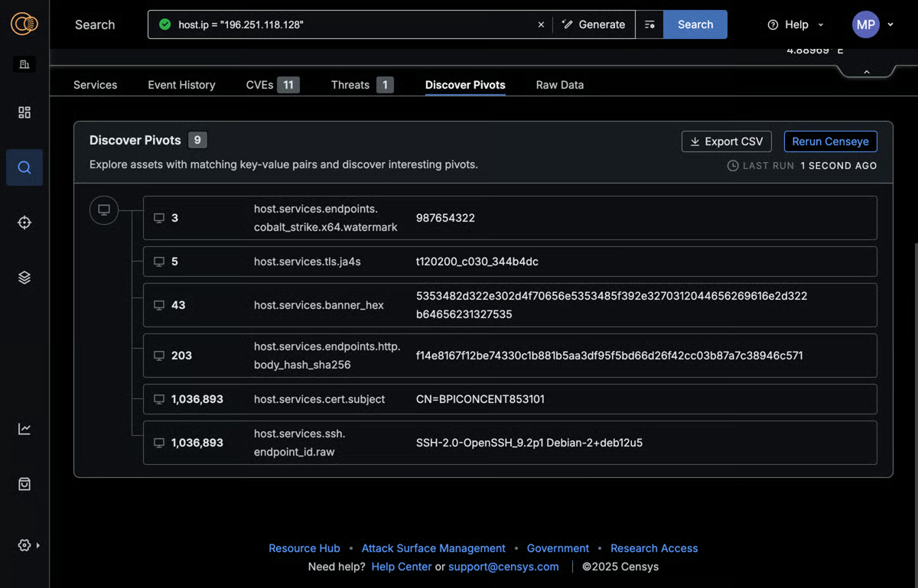Image resolution: width=918 pixels, height=588 pixels.
Task: Click the analytics chart icon in the sidebar
Action: 24,429
